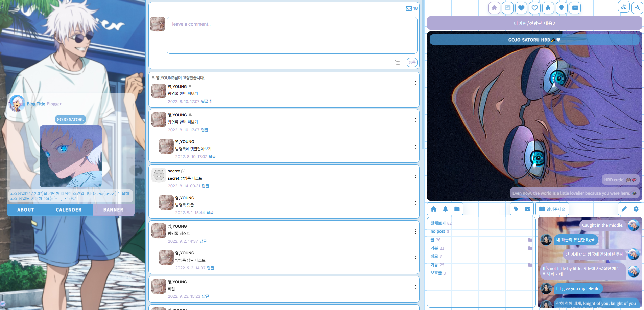Image resolution: width=644 pixels, height=310 pixels.
Task: Click the small profile avatar beside Blog Title
Action: coord(17,104)
